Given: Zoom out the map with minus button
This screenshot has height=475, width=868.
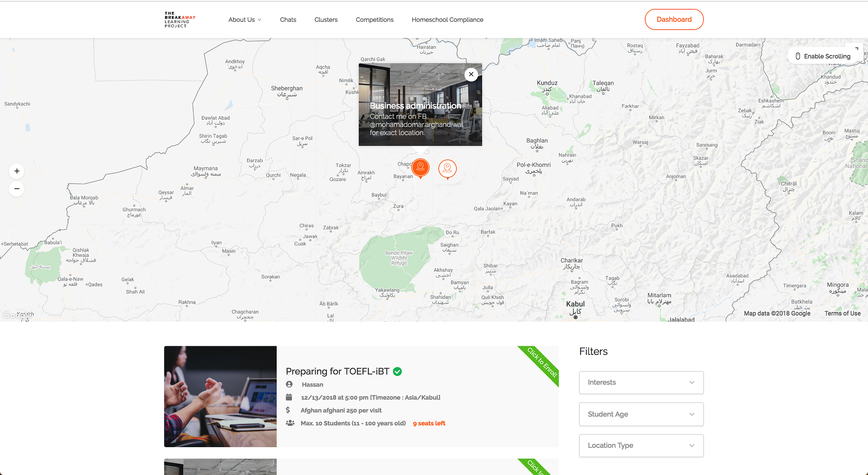Looking at the screenshot, I should [x=17, y=189].
